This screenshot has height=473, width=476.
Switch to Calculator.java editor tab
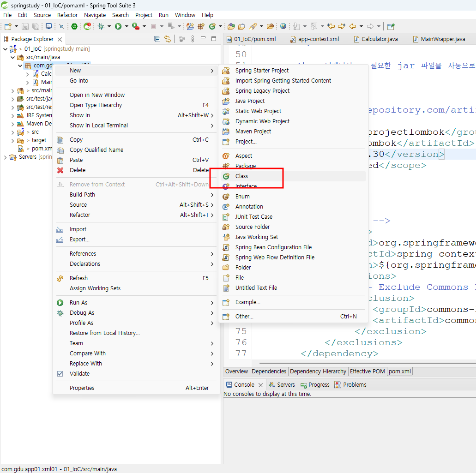tap(376, 39)
